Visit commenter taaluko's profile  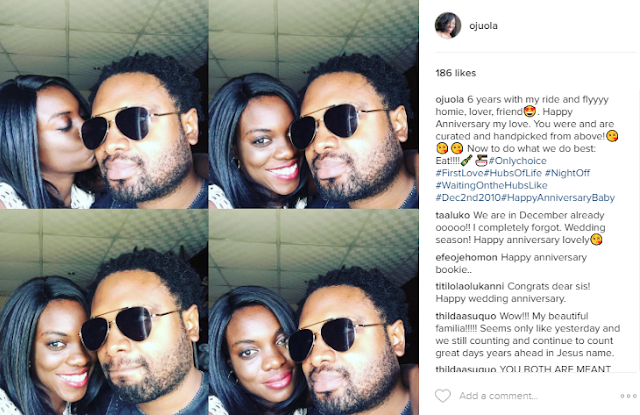tap(453, 215)
